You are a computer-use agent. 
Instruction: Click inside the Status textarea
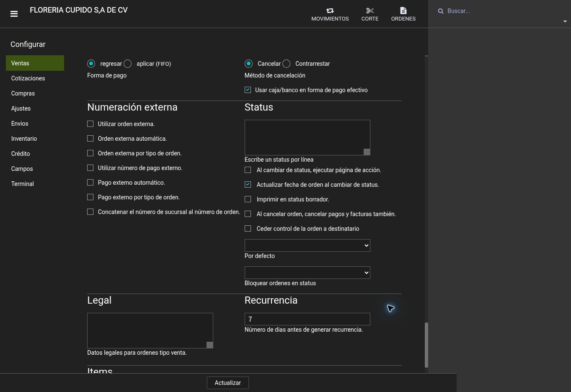[x=307, y=137]
